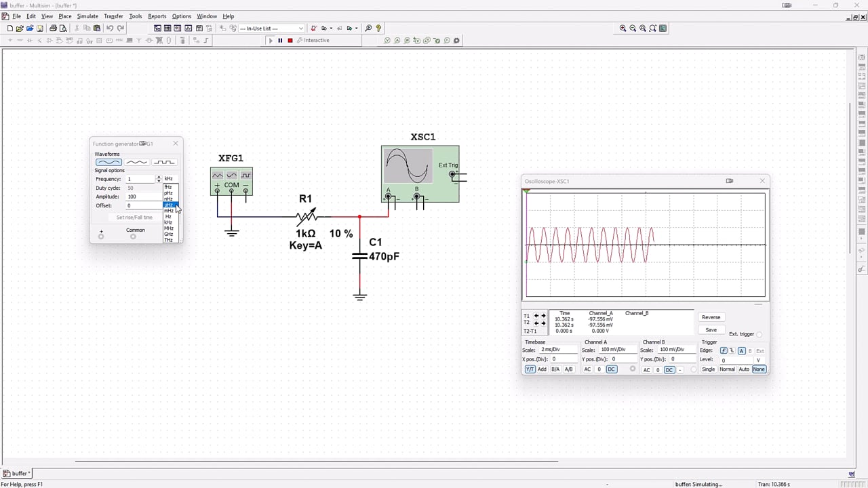Image resolution: width=868 pixels, height=488 pixels.
Task: Zoom in on the schematic
Action: (623, 28)
